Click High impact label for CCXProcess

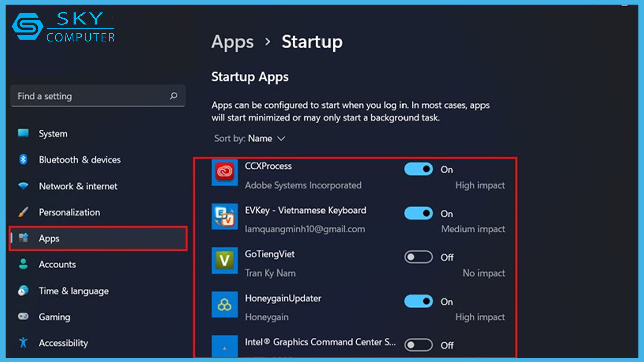(480, 185)
